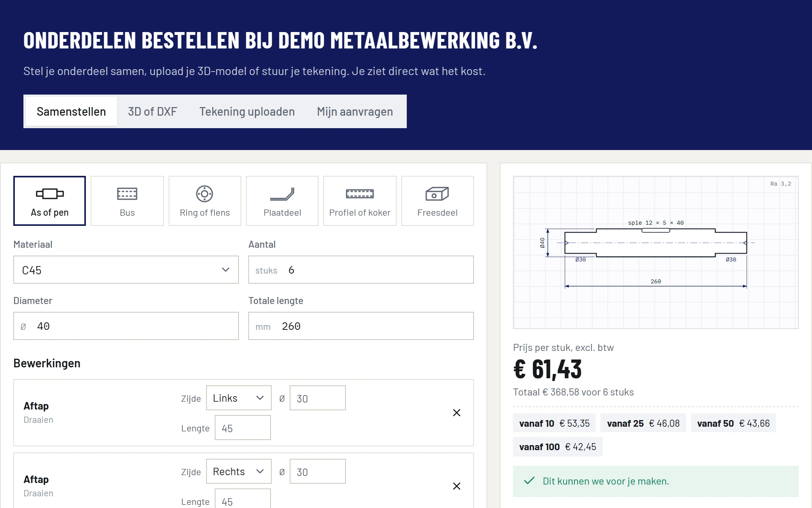Switch to the Samenstellen tab
The image size is (812, 508).
[71, 111]
